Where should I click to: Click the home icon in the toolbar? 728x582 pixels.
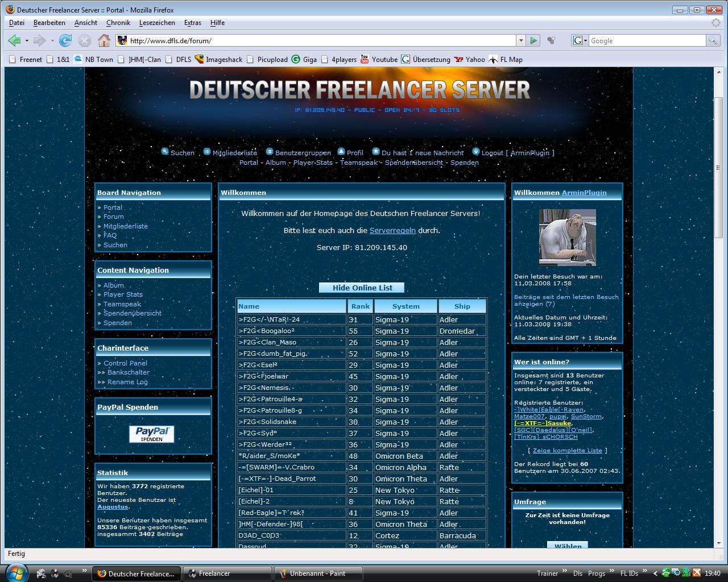[x=104, y=40]
